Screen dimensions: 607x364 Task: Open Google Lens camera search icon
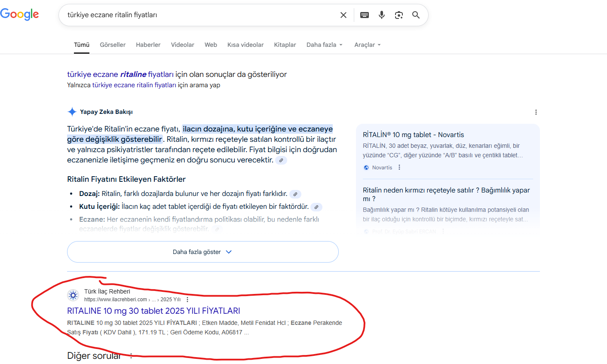point(399,15)
